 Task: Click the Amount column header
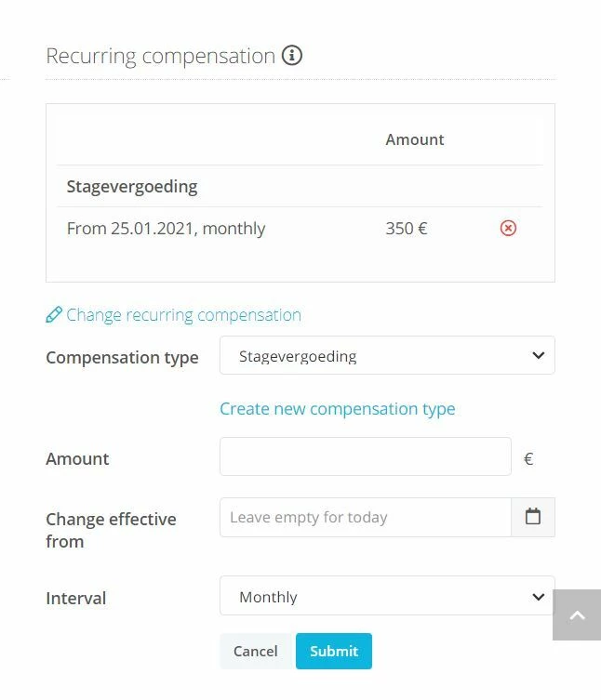point(415,139)
